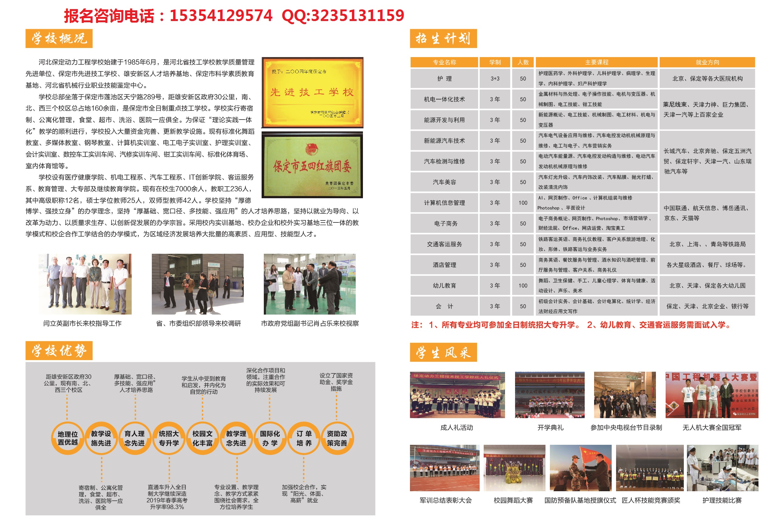The height and width of the screenshot is (532, 782).
Task: Select the 育人理念先进 circle badge
Action: tap(135, 438)
